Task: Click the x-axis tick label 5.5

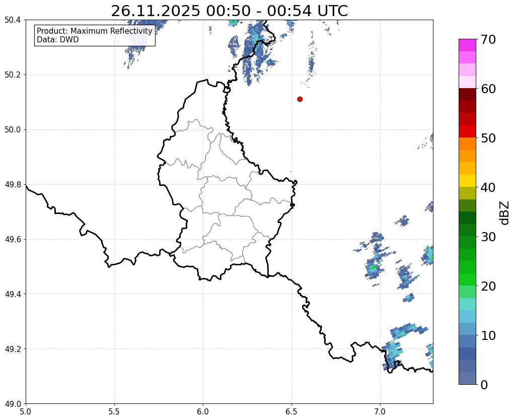Action: click(114, 411)
